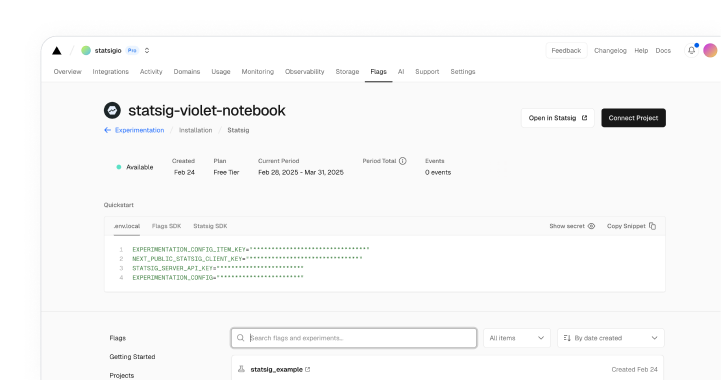Open the By date created sort dropdown
Image resolution: width=721 pixels, height=380 pixels.
point(611,338)
